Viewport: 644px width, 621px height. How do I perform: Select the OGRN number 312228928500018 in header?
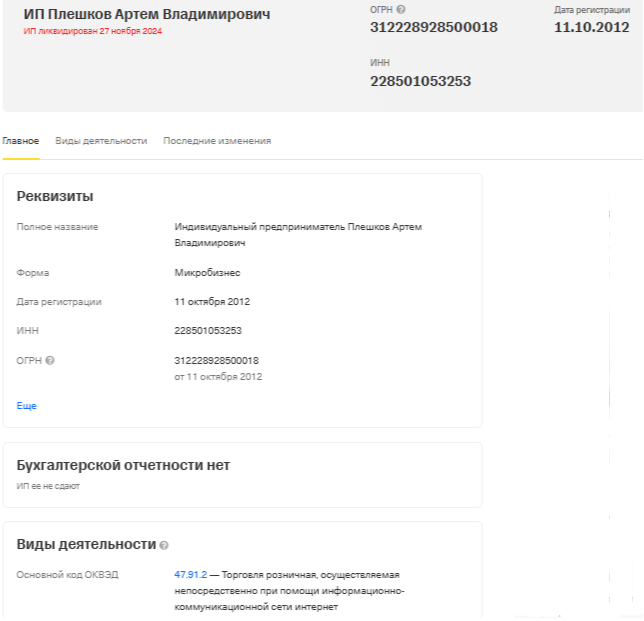click(434, 27)
